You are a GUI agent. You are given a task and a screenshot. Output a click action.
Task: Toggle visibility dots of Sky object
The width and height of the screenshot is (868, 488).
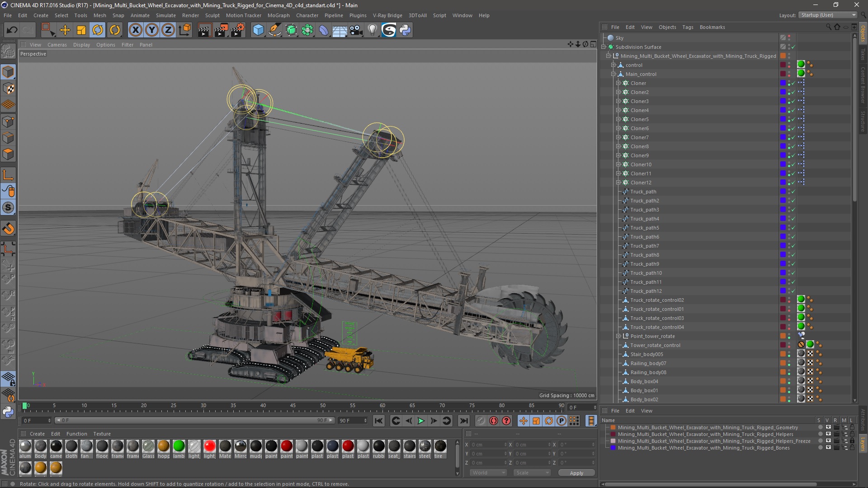coord(789,38)
